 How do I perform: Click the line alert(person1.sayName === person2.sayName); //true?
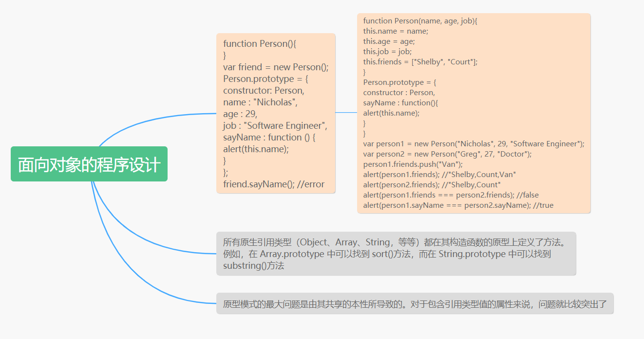click(458, 205)
